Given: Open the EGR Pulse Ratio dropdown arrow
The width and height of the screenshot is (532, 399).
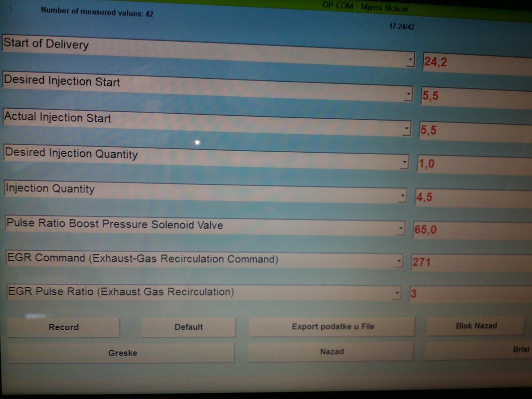Looking at the screenshot, I should coord(397,292).
